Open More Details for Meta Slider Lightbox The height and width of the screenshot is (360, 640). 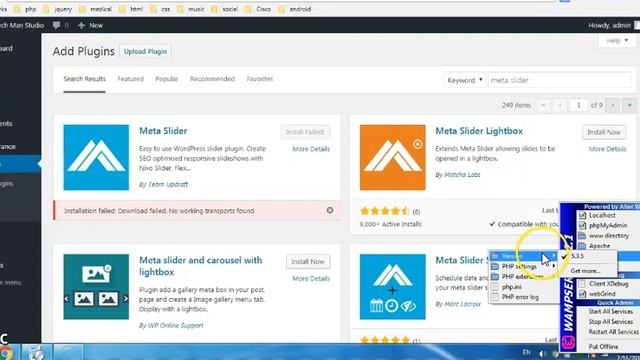607,149
